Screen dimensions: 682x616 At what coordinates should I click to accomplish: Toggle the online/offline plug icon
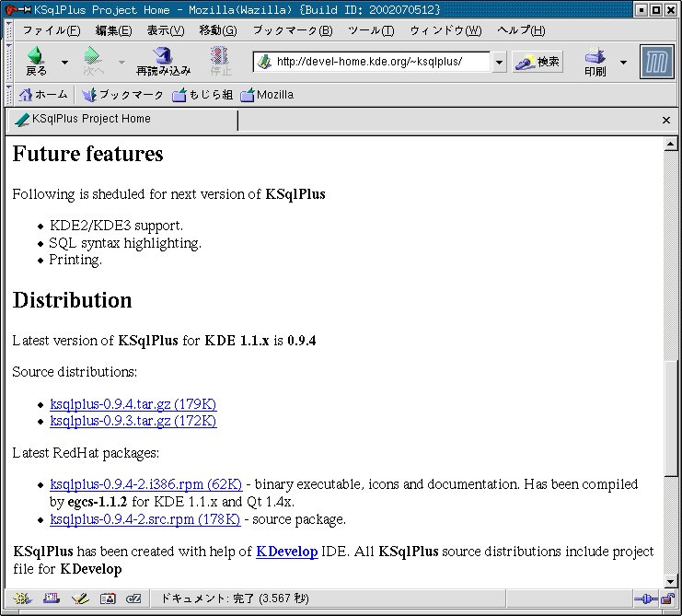point(646,599)
